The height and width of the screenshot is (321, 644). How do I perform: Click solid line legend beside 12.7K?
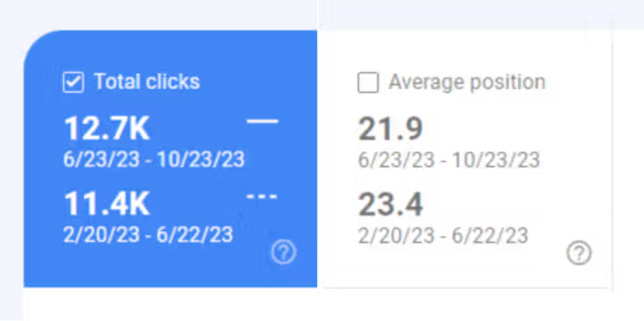(x=262, y=121)
